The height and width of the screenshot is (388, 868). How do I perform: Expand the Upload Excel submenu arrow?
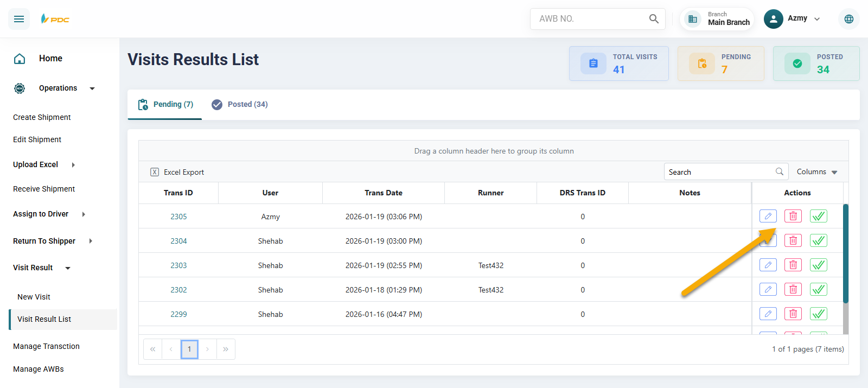click(x=73, y=165)
